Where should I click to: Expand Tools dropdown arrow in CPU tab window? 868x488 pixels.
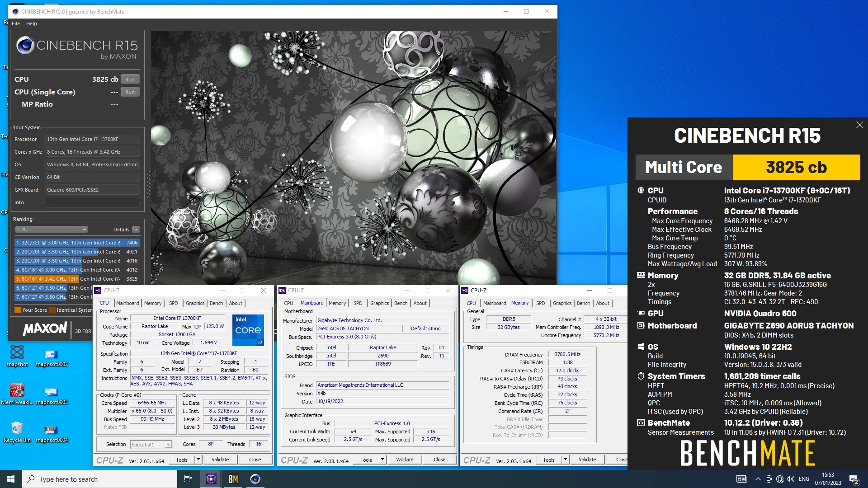(x=198, y=460)
